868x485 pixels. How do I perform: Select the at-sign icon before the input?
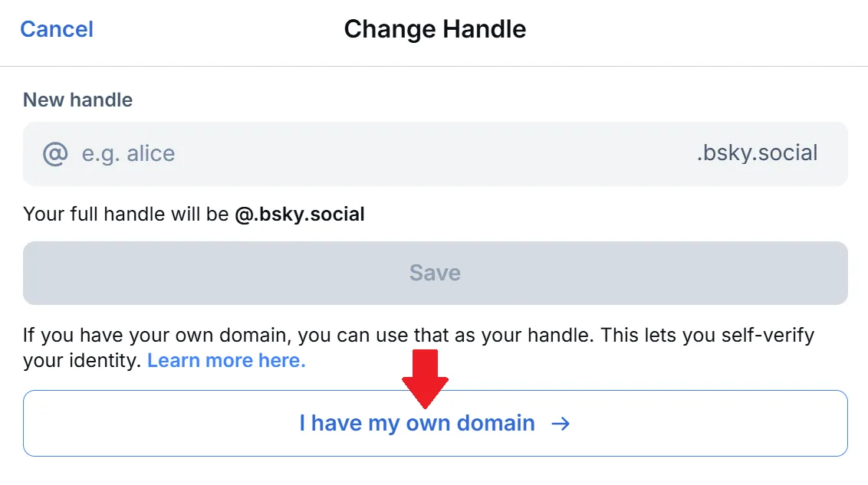point(54,153)
